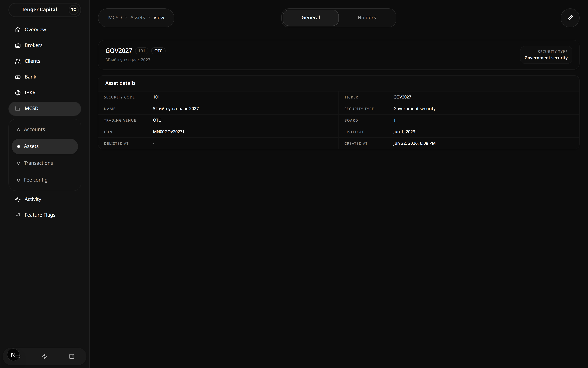Click the Clients people icon

pos(18,61)
